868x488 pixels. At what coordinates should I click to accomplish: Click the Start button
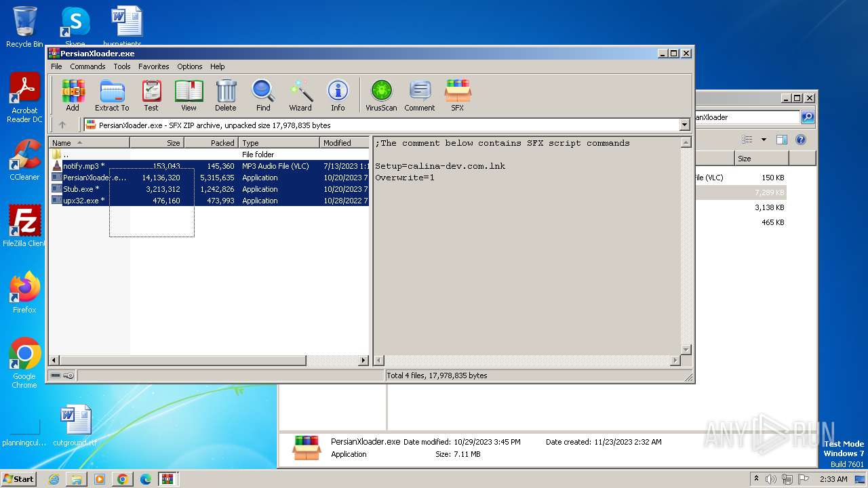19,479
